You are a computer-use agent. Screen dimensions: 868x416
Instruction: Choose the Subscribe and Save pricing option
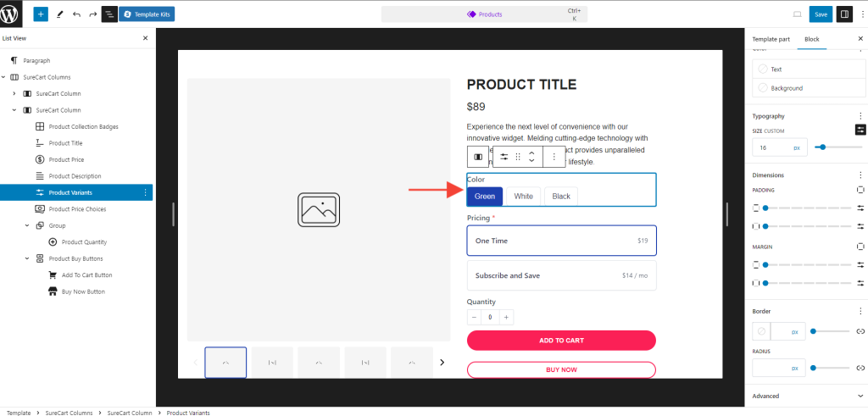point(561,275)
